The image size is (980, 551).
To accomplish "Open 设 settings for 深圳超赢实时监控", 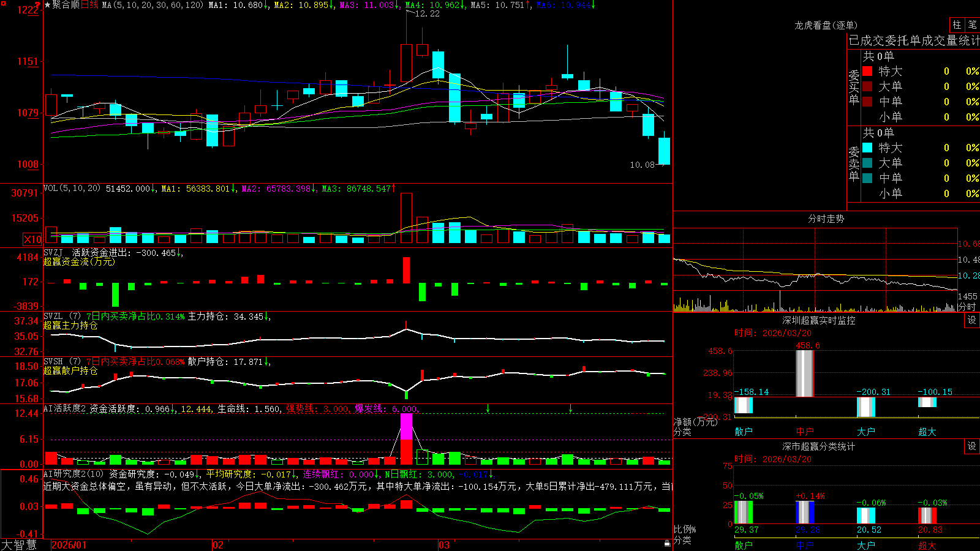I will point(972,320).
